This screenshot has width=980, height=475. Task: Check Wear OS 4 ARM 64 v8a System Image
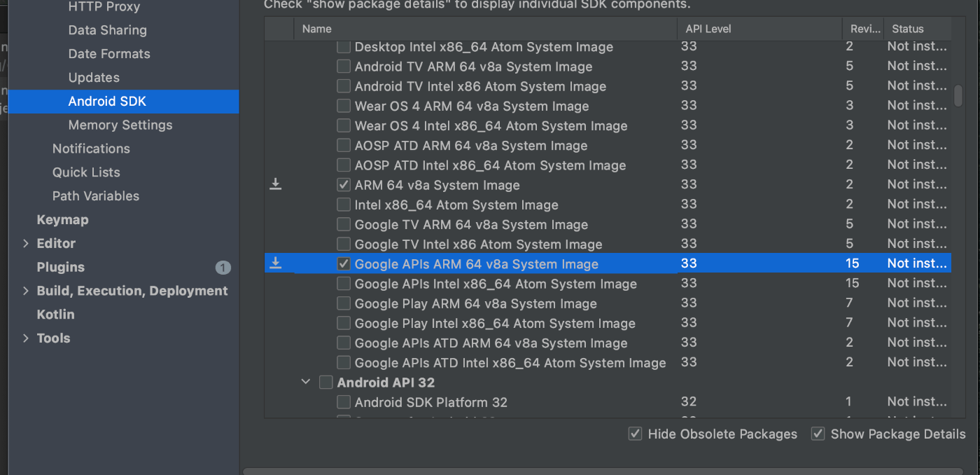[x=344, y=106]
